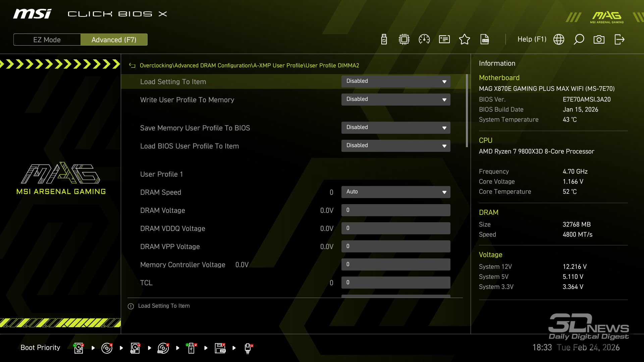The image size is (644, 362).
Task: Click the exit arrow icon
Action: [619, 40]
